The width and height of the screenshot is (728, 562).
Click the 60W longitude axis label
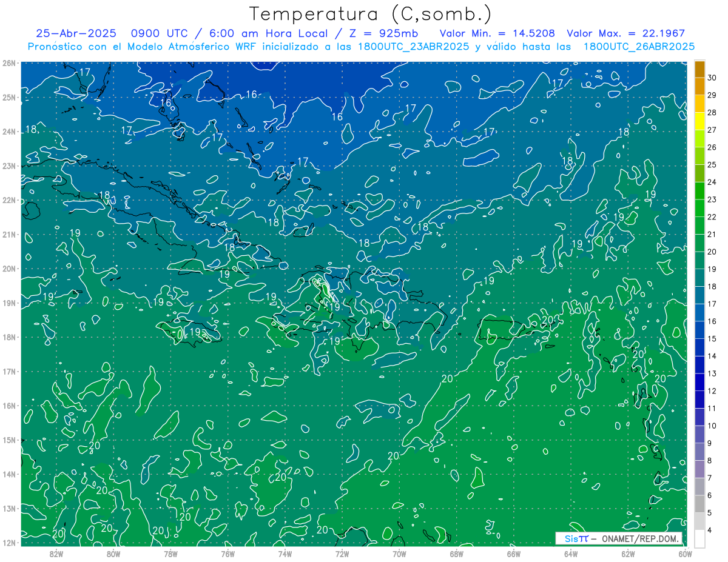pos(685,554)
